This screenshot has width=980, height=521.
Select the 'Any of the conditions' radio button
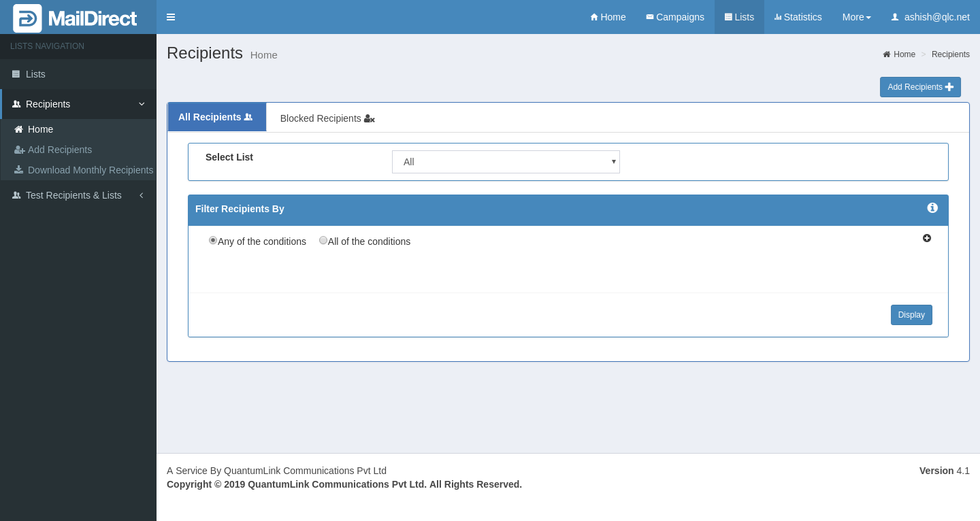coord(213,240)
